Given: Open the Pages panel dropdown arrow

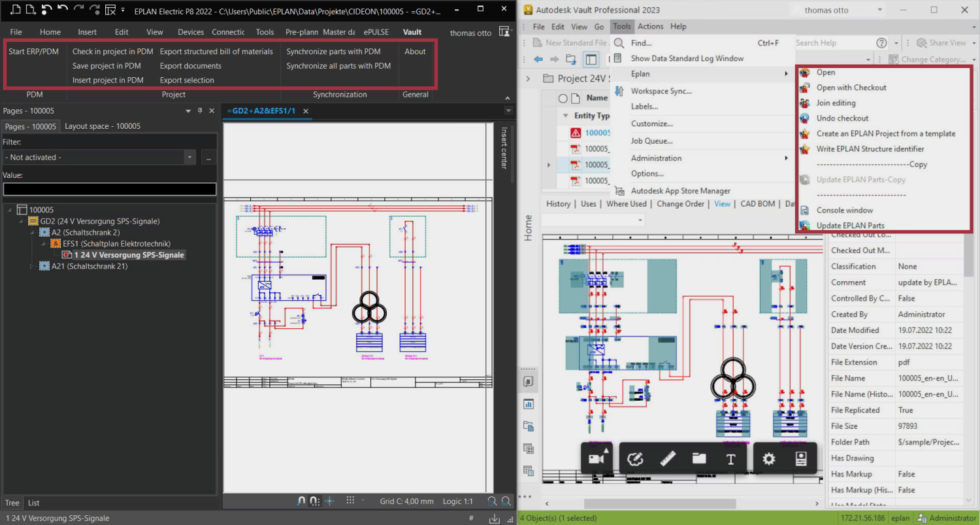Looking at the screenshot, I should pyautogui.click(x=189, y=110).
